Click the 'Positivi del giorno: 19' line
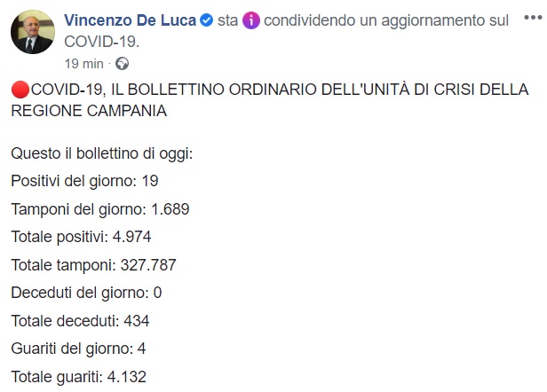 [x=84, y=181]
